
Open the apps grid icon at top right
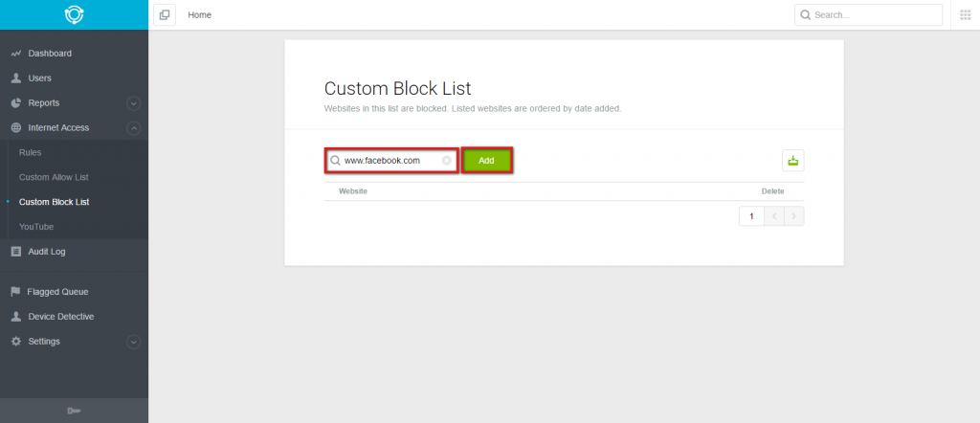(965, 15)
